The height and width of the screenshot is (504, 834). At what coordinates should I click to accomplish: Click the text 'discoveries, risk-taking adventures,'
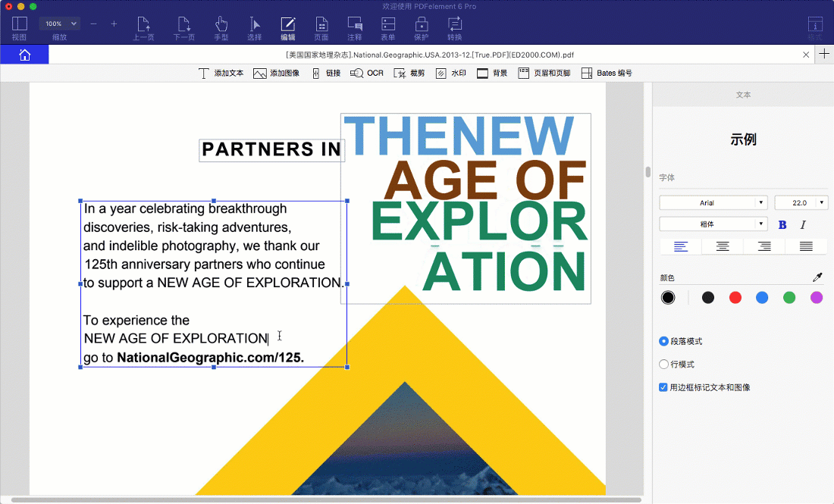pos(187,227)
